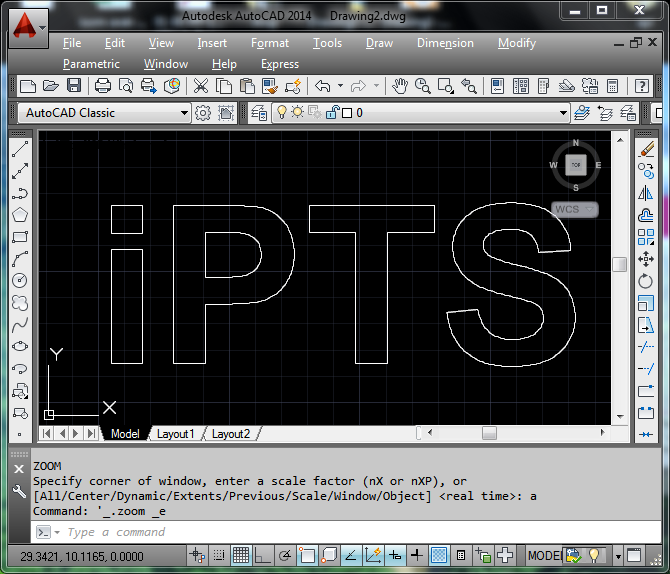Select the Circle tool
670x574 pixels.
click(20, 280)
